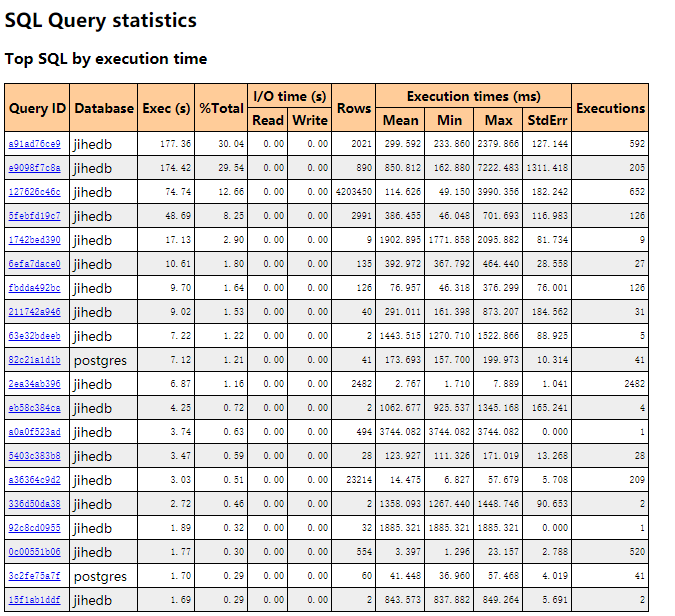Open postgres query 82c21a1d1b
This screenshot has height=616, width=675.
[x=34, y=360]
